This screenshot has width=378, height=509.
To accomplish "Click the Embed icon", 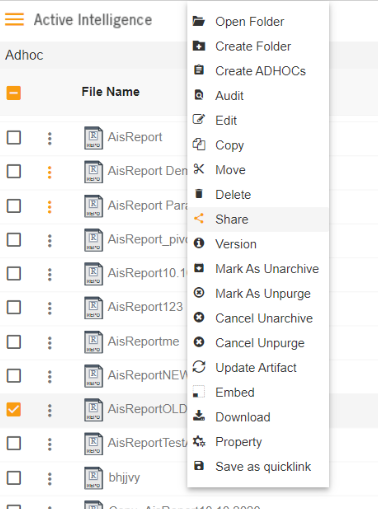I will coord(199,392).
